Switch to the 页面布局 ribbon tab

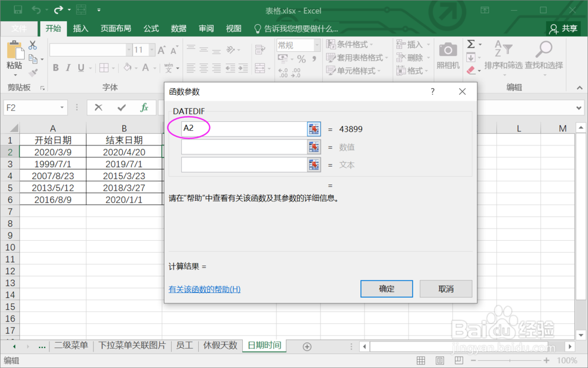pos(116,28)
